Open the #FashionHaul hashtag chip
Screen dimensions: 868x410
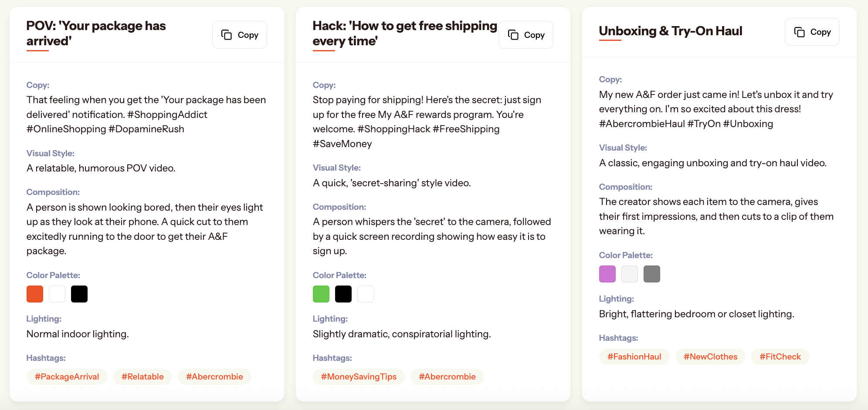pos(634,356)
